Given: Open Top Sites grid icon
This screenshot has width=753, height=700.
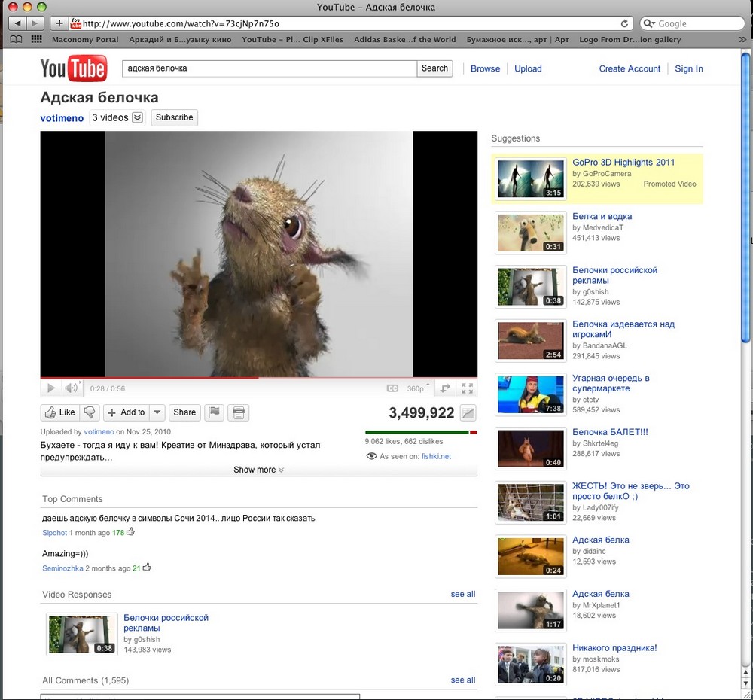Looking at the screenshot, I should tap(36, 39).
